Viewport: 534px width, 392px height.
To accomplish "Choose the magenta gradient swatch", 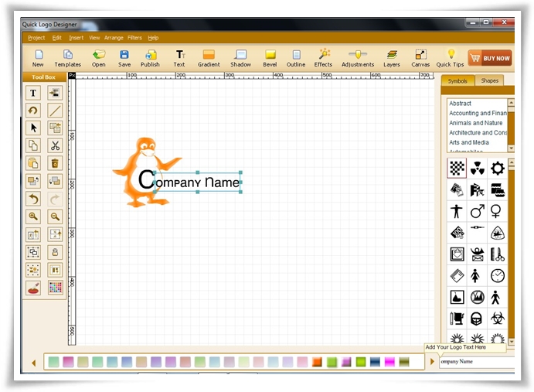I will tap(389, 362).
